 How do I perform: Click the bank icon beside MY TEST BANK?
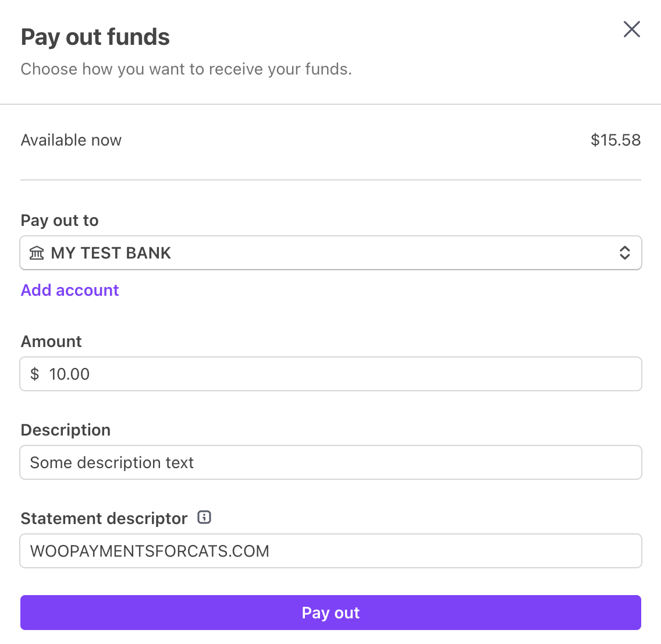[x=37, y=253]
